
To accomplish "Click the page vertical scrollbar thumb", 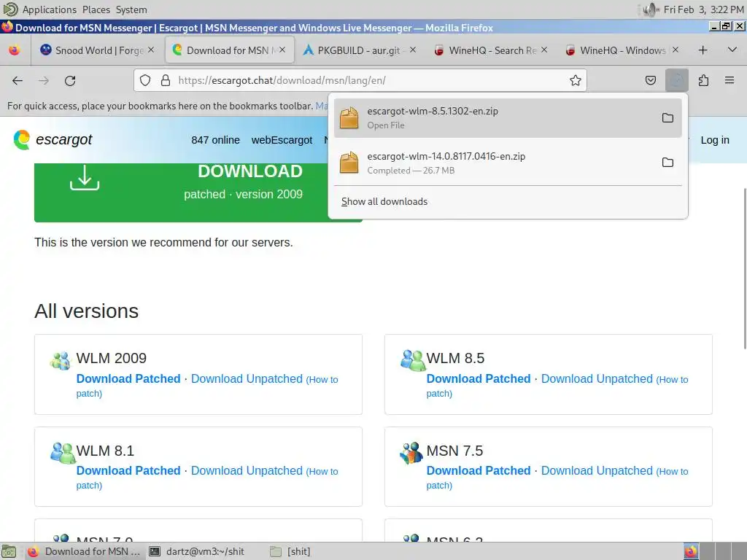I will click(743, 269).
